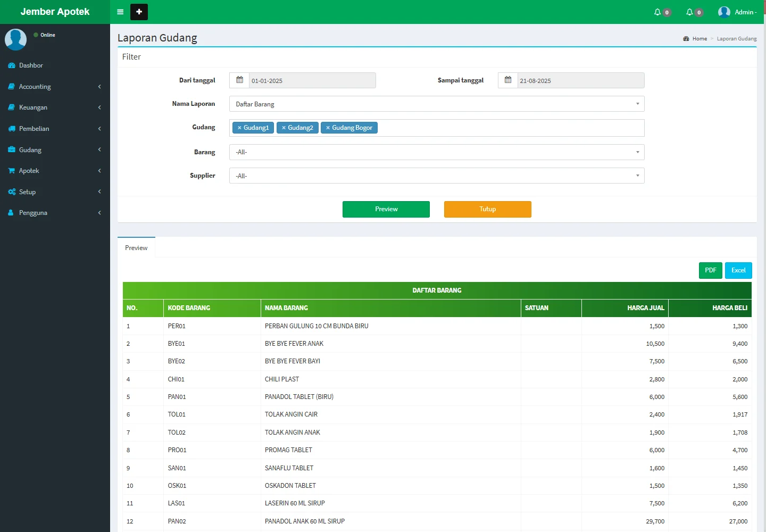Screen dimensions: 766x532
Task: Open the Supplier dropdown
Action: coord(436,176)
